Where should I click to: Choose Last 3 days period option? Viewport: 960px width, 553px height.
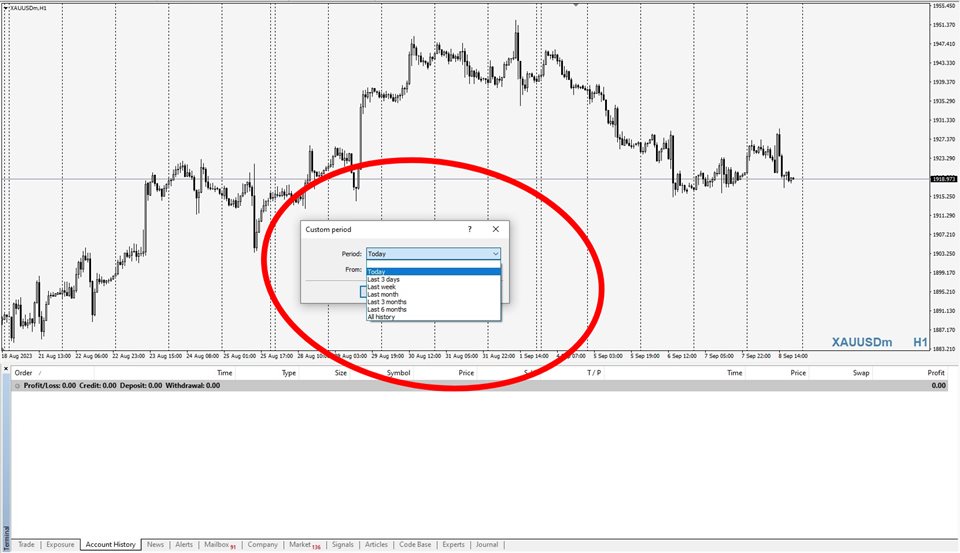click(433, 279)
